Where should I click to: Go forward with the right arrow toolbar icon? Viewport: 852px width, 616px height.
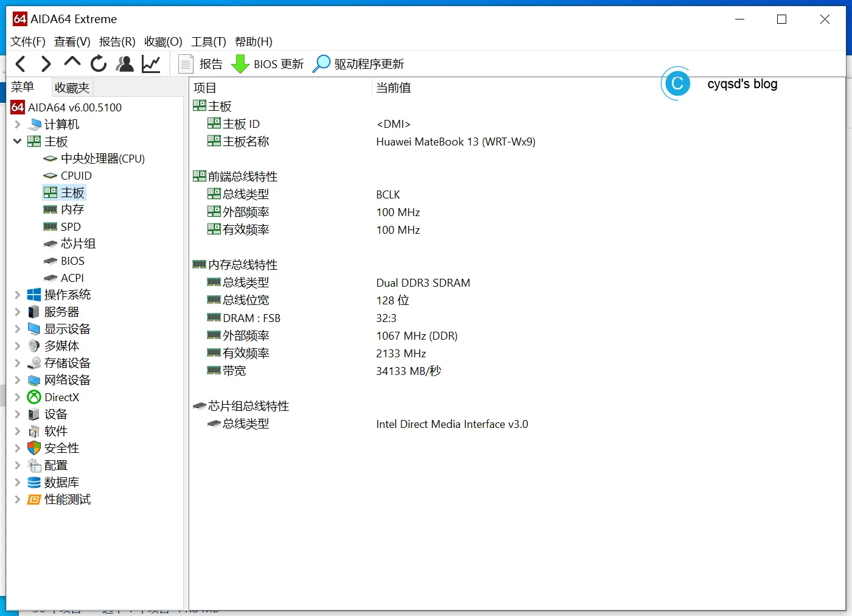46,64
